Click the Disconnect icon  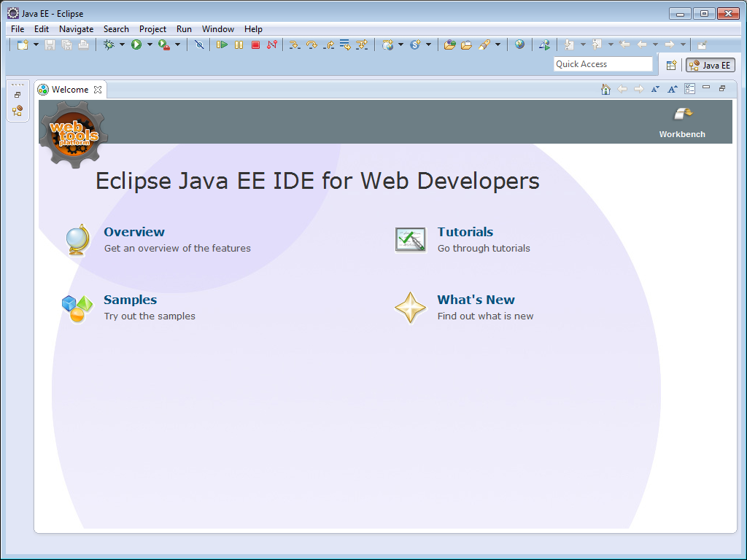pyautogui.click(x=271, y=44)
